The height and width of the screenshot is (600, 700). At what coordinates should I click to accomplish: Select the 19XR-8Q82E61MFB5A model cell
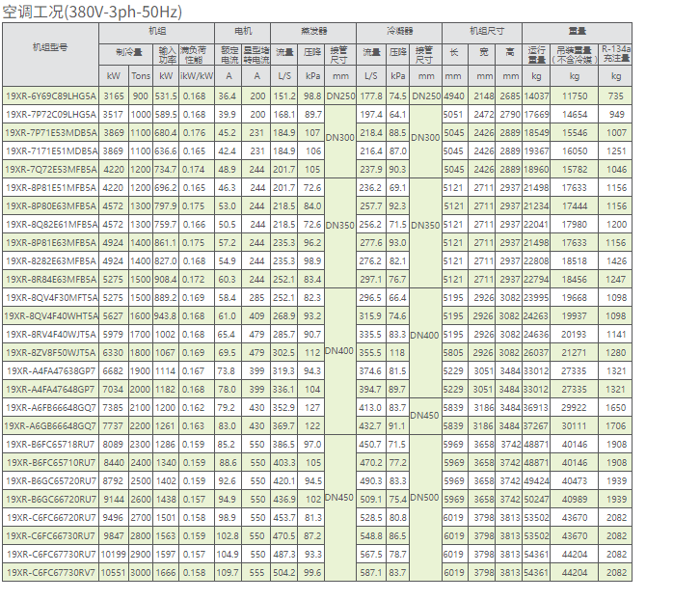tap(51, 224)
